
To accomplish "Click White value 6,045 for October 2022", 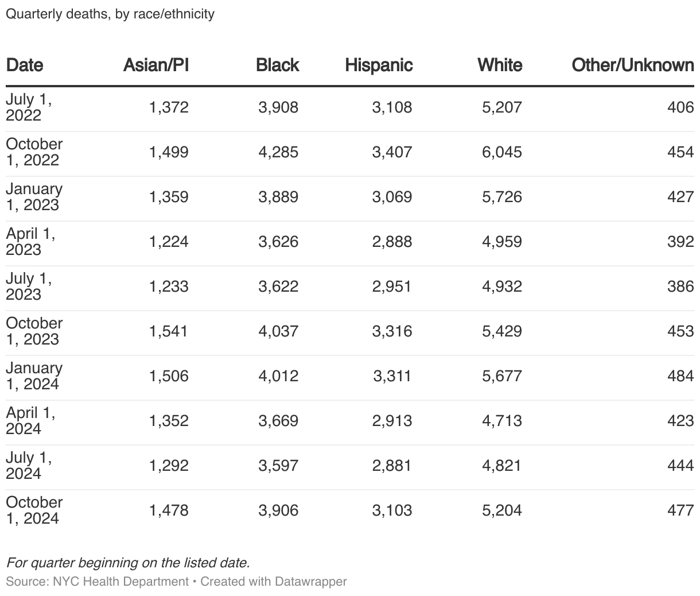I will 502,152.
